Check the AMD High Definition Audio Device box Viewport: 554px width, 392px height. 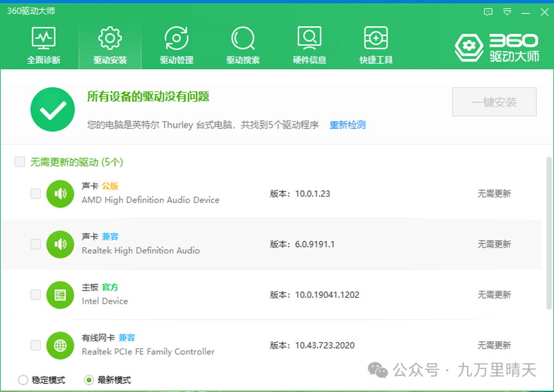(36, 193)
